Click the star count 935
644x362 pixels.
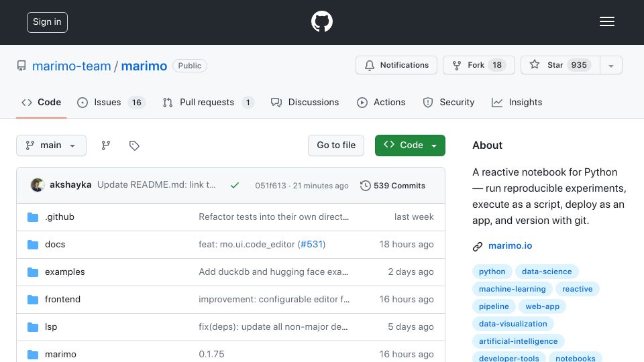pyautogui.click(x=579, y=65)
